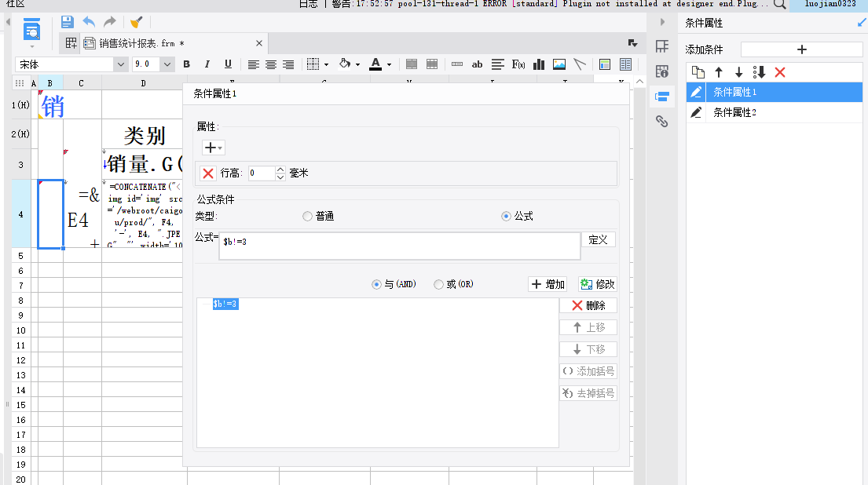Click the search icon in top bar
Screen dimensions: 868x485
pyautogui.click(x=779, y=5)
